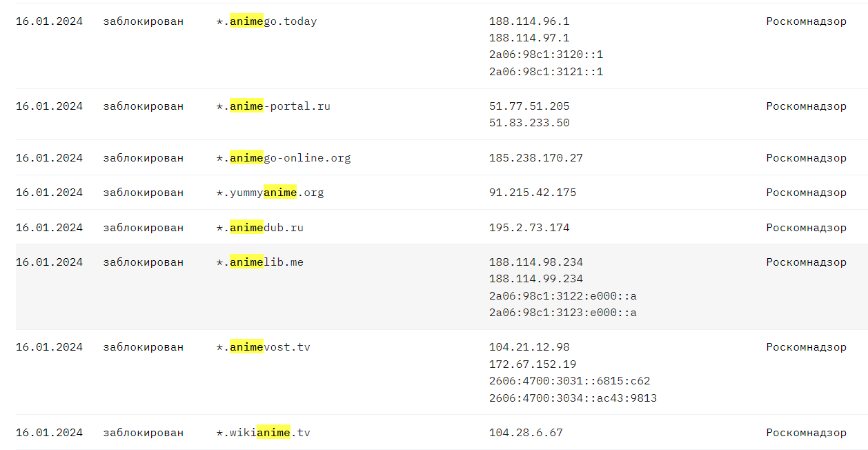Click IP address 91.215.42.175

533,193
